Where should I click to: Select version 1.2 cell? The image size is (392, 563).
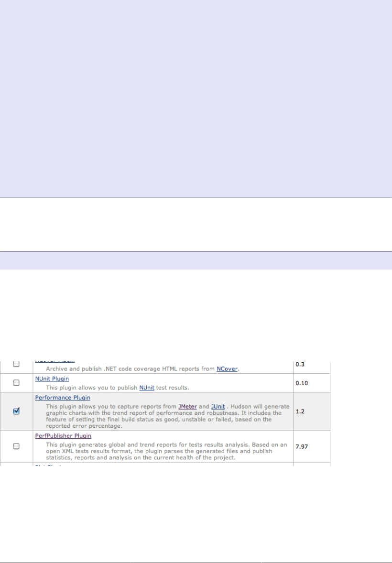(x=312, y=411)
